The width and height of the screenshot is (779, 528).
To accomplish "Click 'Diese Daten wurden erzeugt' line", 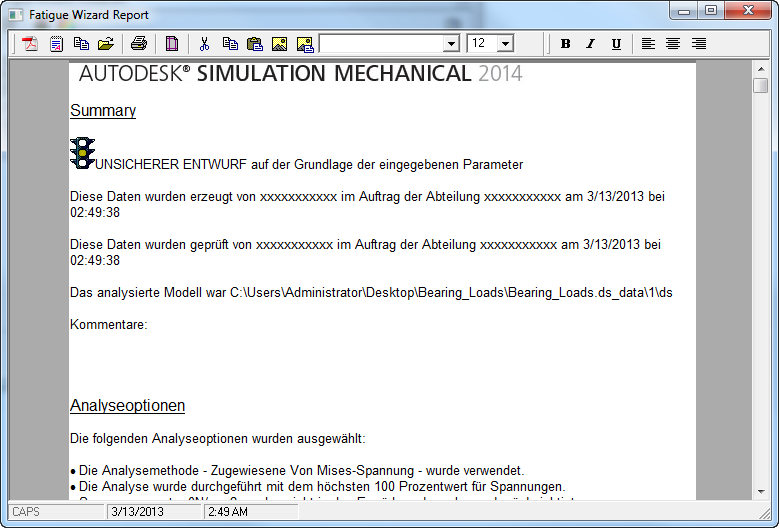I will pos(368,204).
